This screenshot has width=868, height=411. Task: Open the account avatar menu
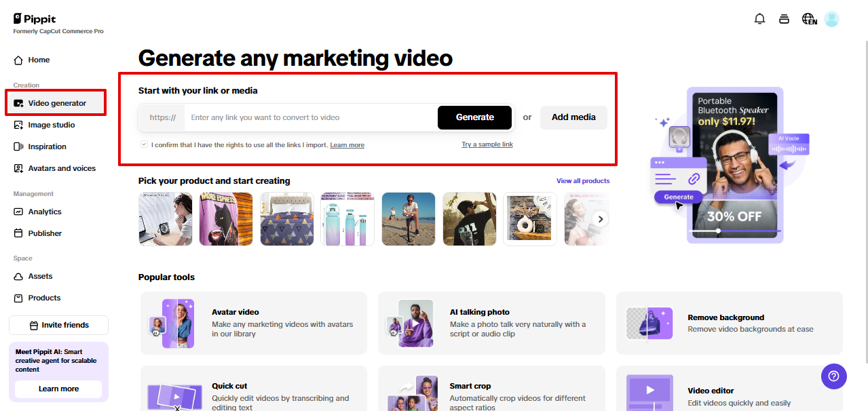pos(831,18)
